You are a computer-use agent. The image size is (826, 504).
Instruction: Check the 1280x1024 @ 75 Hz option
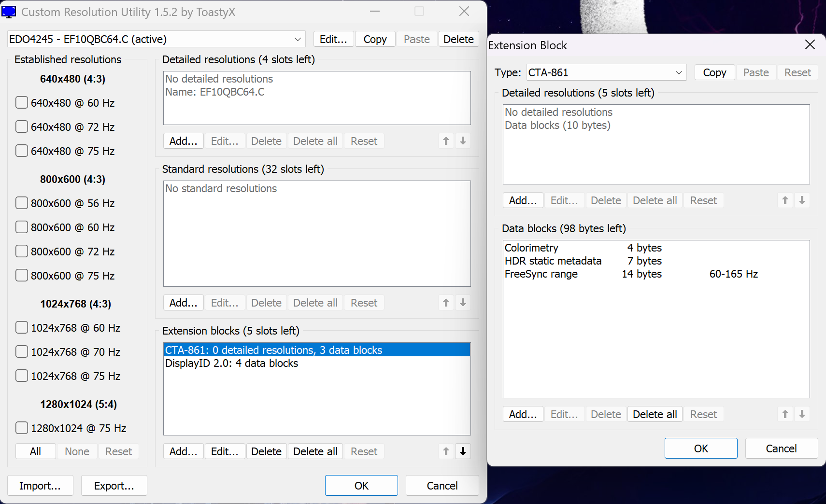pos(22,428)
